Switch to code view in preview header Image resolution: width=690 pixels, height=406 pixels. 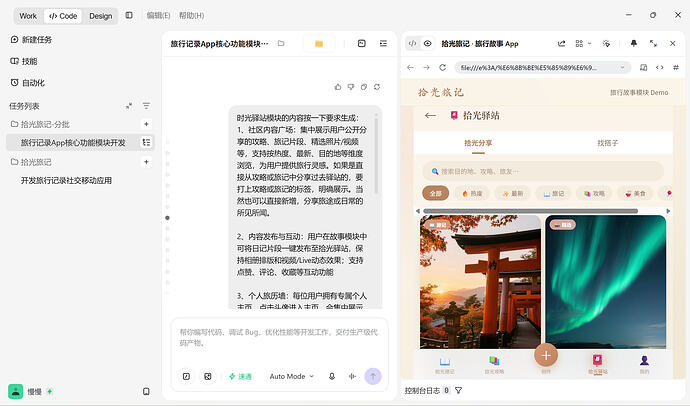pyautogui.click(x=412, y=44)
